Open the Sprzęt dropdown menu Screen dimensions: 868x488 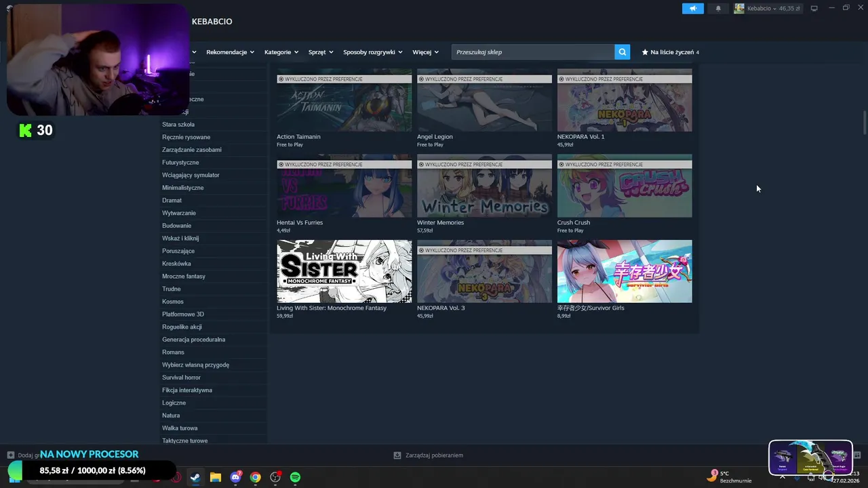click(321, 52)
